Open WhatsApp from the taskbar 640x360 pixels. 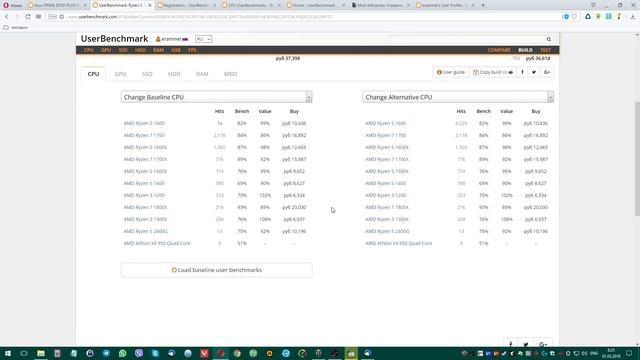pos(122,353)
